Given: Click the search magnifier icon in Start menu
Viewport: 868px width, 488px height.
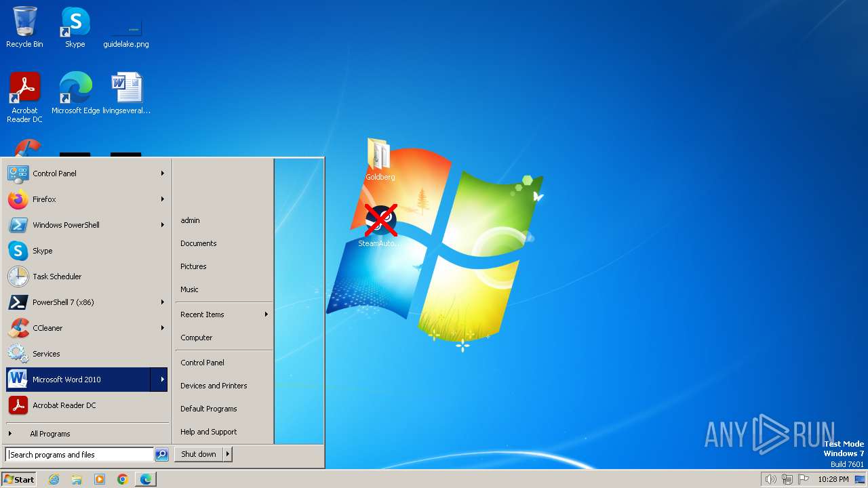Looking at the screenshot, I should 161,455.
